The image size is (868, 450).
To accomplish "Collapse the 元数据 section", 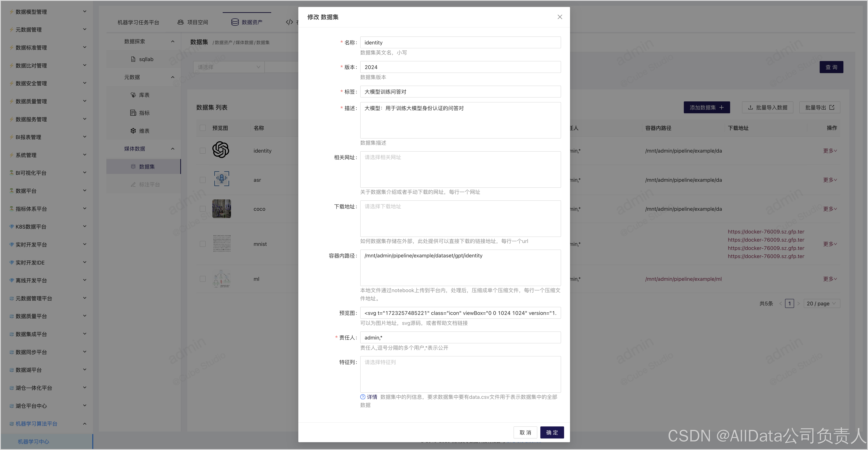I will 173,77.
